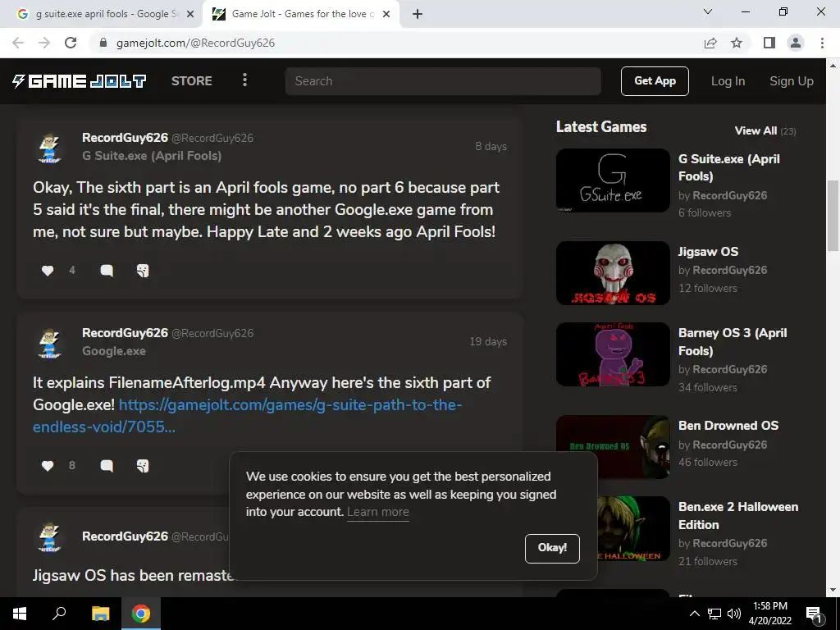Open RecordGuy626 avatar on first post
840x630 pixels.
pyautogui.click(x=50, y=148)
